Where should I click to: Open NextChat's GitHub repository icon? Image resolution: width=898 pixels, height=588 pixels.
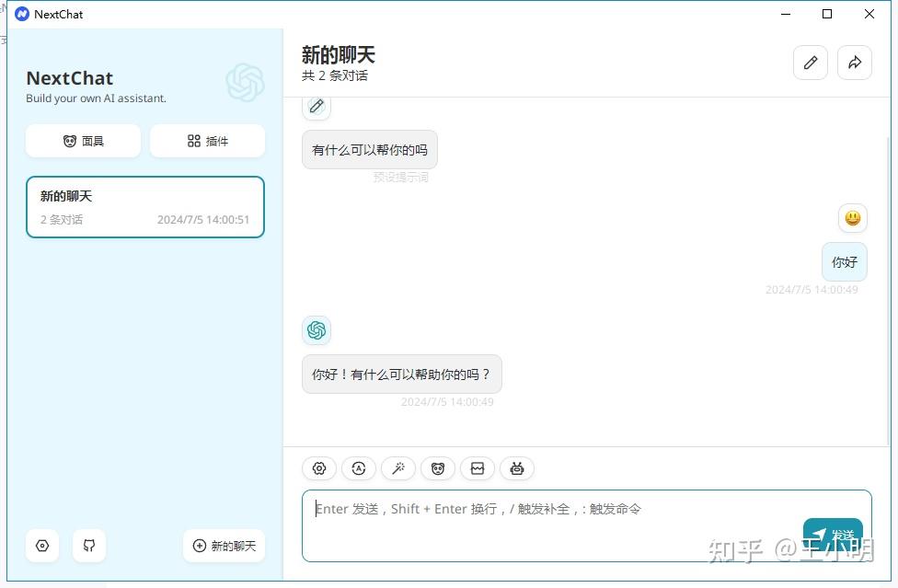[88, 545]
